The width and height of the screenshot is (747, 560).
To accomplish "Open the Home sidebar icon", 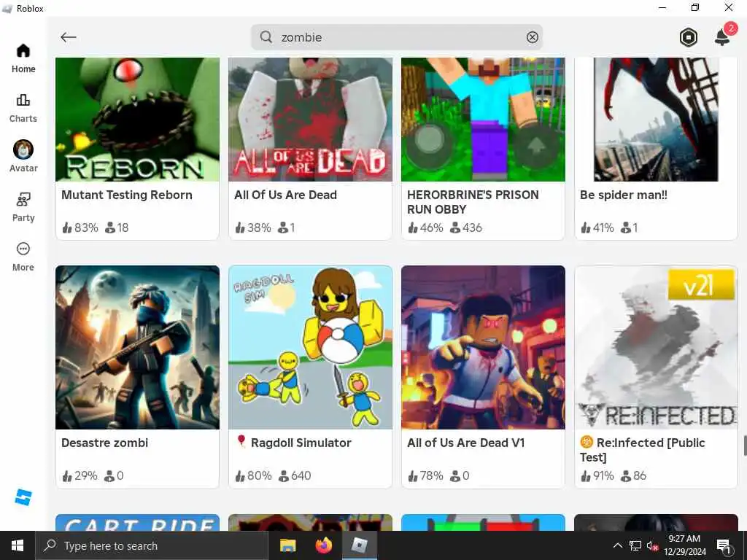I will pyautogui.click(x=23, y=58).
